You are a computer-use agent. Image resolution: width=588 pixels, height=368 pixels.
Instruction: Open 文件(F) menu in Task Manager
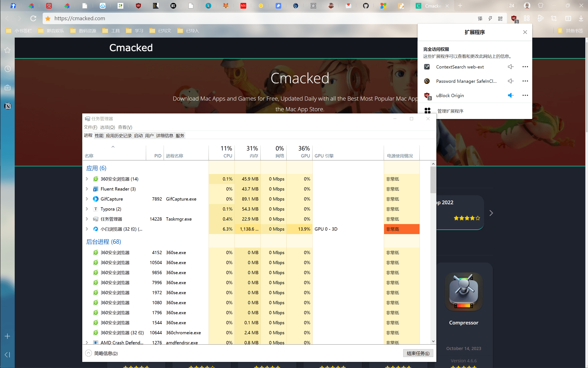(90, 127)
